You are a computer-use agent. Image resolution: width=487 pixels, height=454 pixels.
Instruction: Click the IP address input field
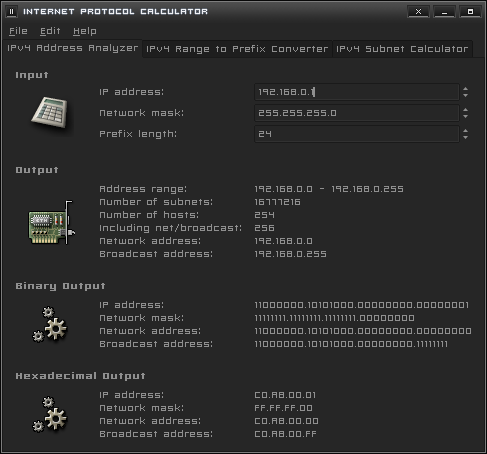click(x=357, y=92)
